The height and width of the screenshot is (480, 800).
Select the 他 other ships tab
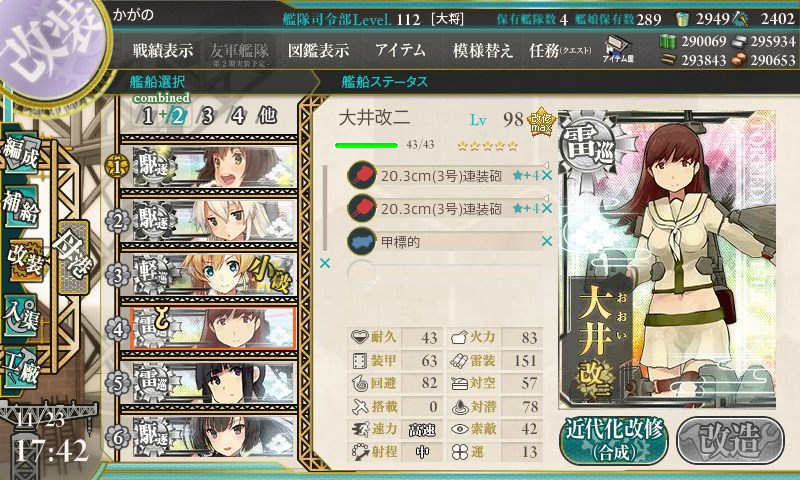click(267, 116)
